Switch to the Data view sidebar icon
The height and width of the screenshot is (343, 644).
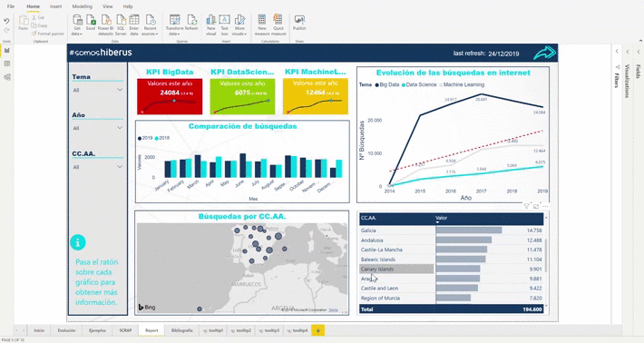7,64
